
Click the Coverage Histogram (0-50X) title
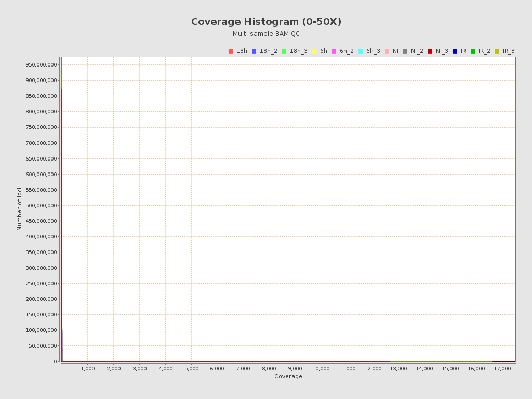pos(266,22)
